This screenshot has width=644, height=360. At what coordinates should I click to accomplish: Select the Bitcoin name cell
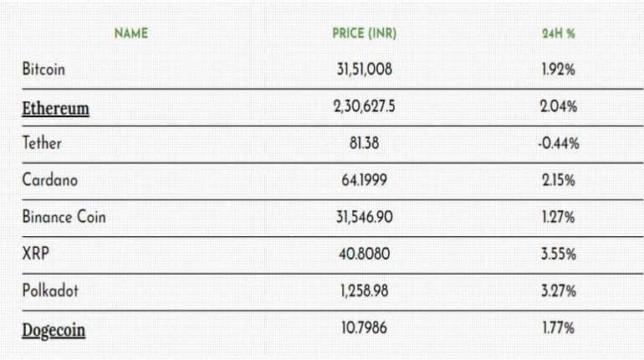pyautogui.click(x=43, y=69)
